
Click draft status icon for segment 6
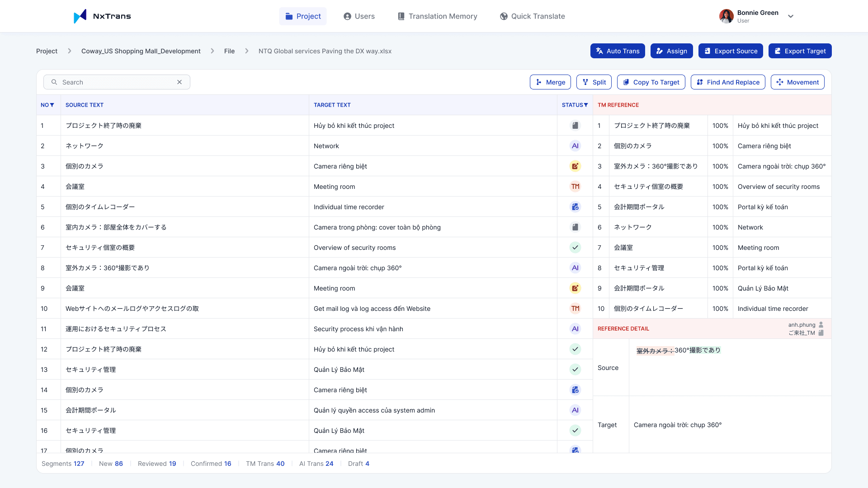575,227
